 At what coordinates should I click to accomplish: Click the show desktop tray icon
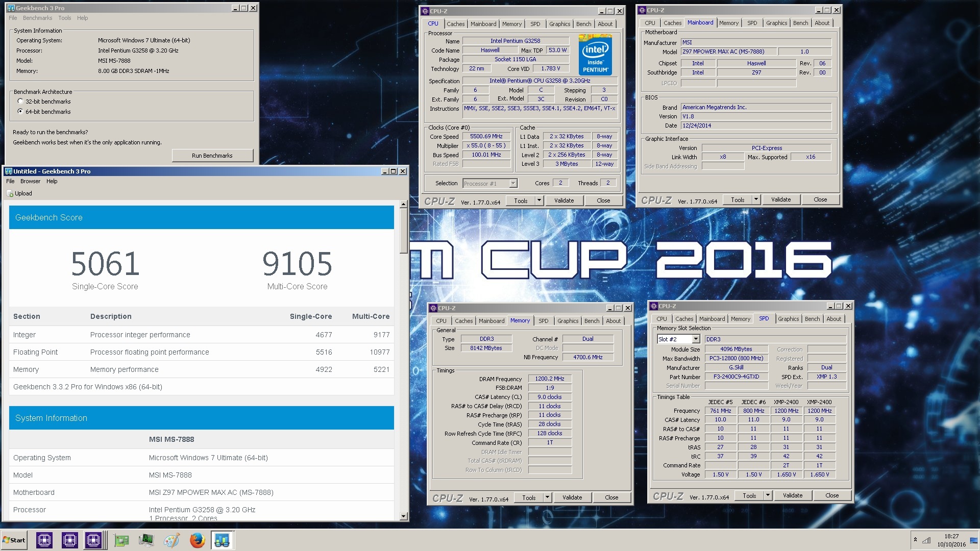click(974, 540)
